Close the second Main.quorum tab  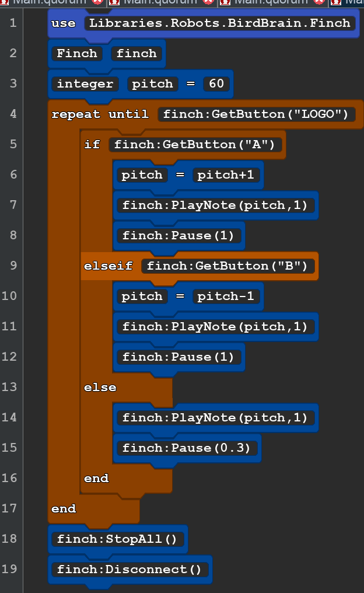(208, 2)
